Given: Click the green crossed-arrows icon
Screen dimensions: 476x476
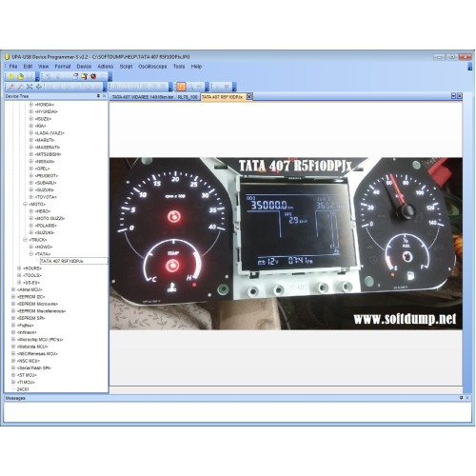Looking at the screenshot, I should pos(30,87).
